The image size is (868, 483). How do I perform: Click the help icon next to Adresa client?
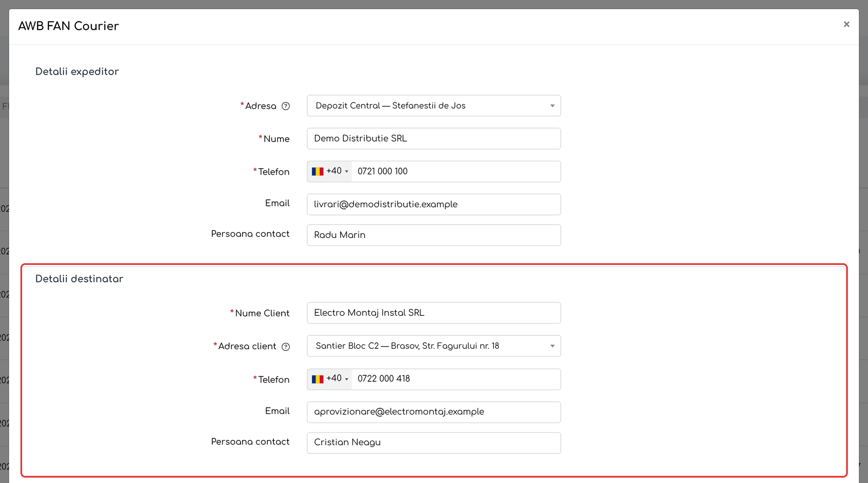286,347
